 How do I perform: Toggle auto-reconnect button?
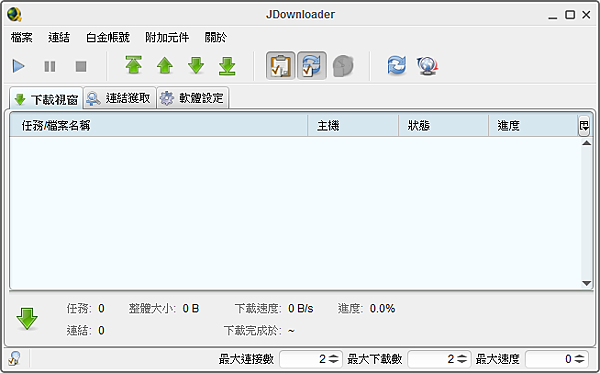click(x=312, y=65)
